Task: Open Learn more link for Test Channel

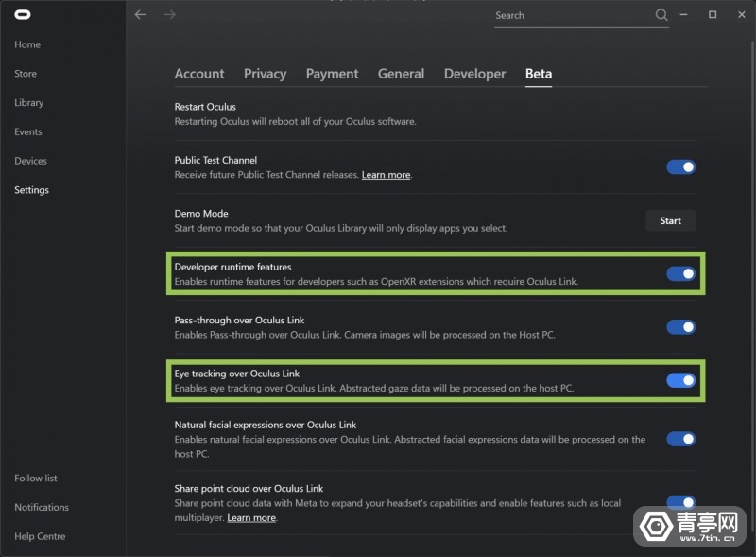Action: click(x=386, y=175)
